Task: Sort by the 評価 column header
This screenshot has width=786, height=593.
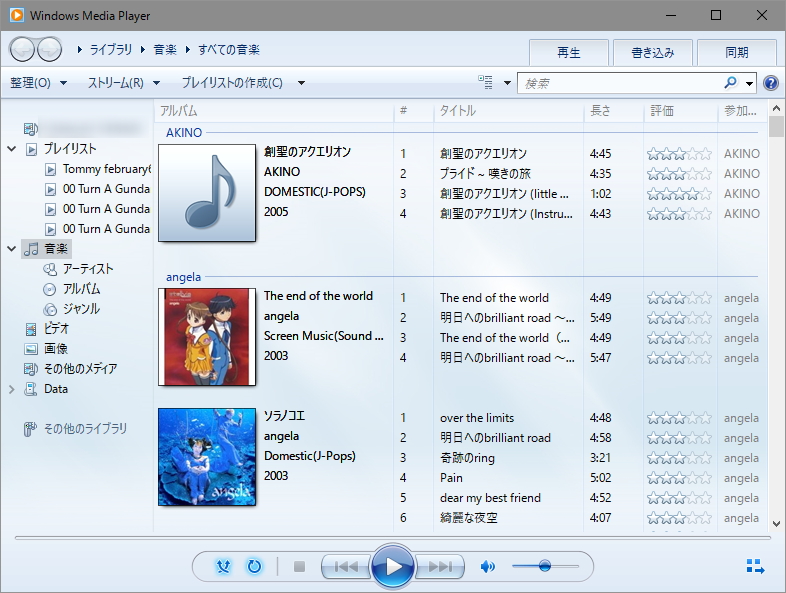Action: click(681, 111)
